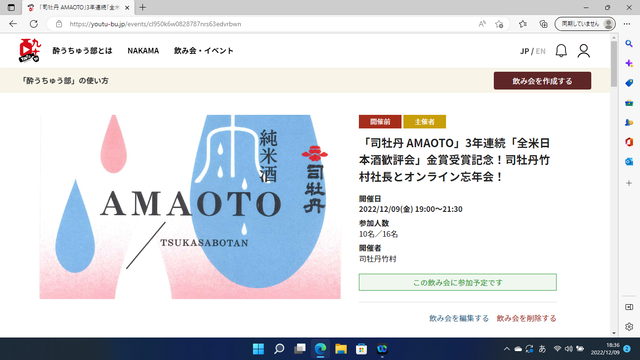Open the Collections icon in toolbar
This screenshot has width=640, height=360.
543,24
